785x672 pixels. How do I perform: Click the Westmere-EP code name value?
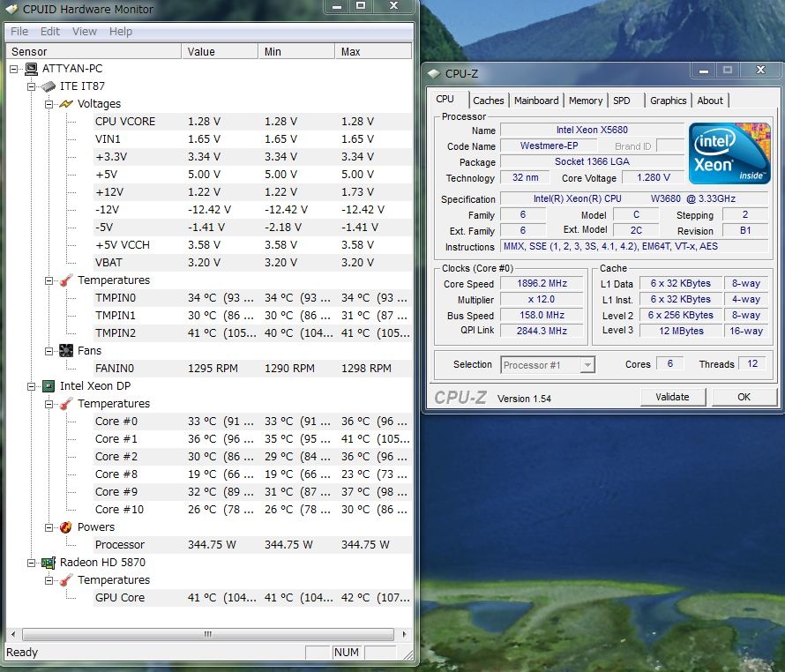549,146
